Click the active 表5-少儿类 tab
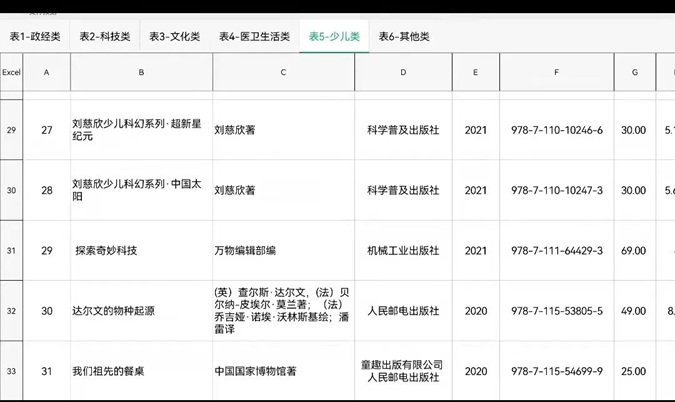Screen dimensions: 675x402 click(334, 37)
